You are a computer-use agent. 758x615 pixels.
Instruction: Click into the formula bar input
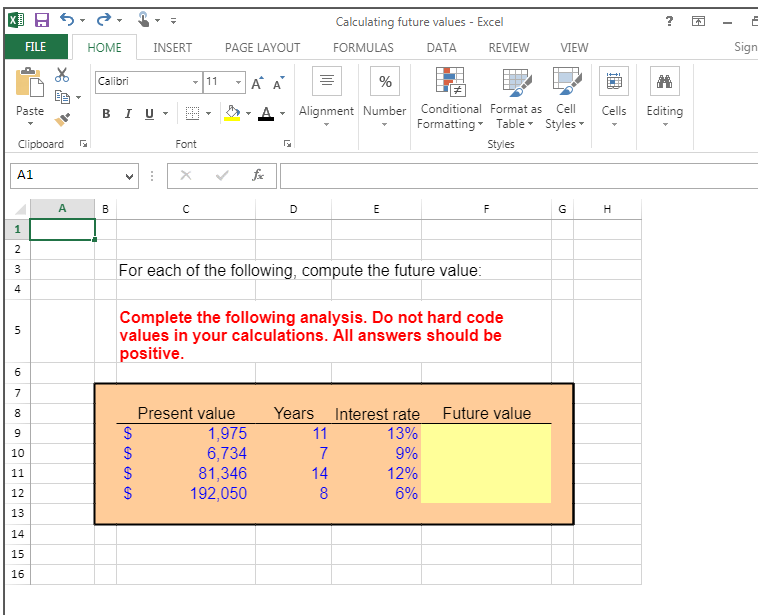(x=519, y=176)
